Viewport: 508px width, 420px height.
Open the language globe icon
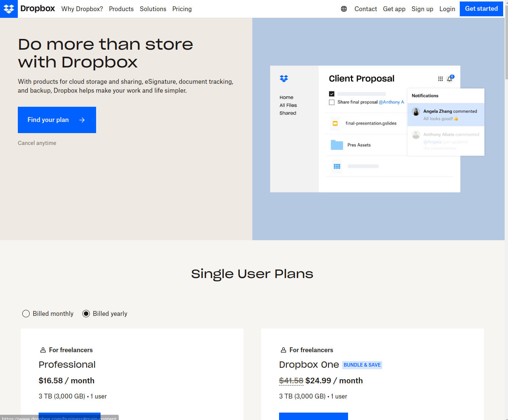344,9
